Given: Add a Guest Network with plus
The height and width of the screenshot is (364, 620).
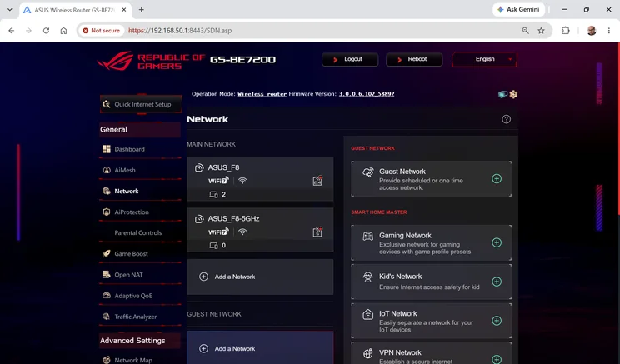Looking at the screenshot, I should coord(497,178).
